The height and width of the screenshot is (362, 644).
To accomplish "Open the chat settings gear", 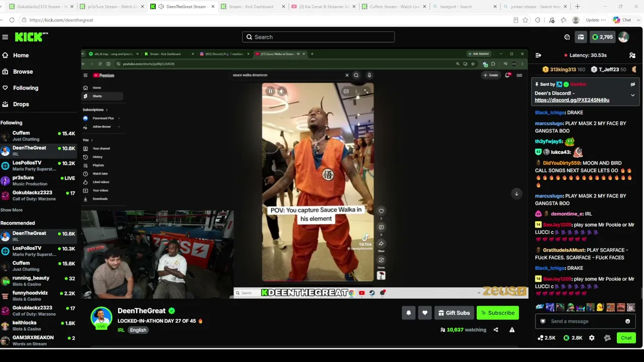I will (592, 338).
